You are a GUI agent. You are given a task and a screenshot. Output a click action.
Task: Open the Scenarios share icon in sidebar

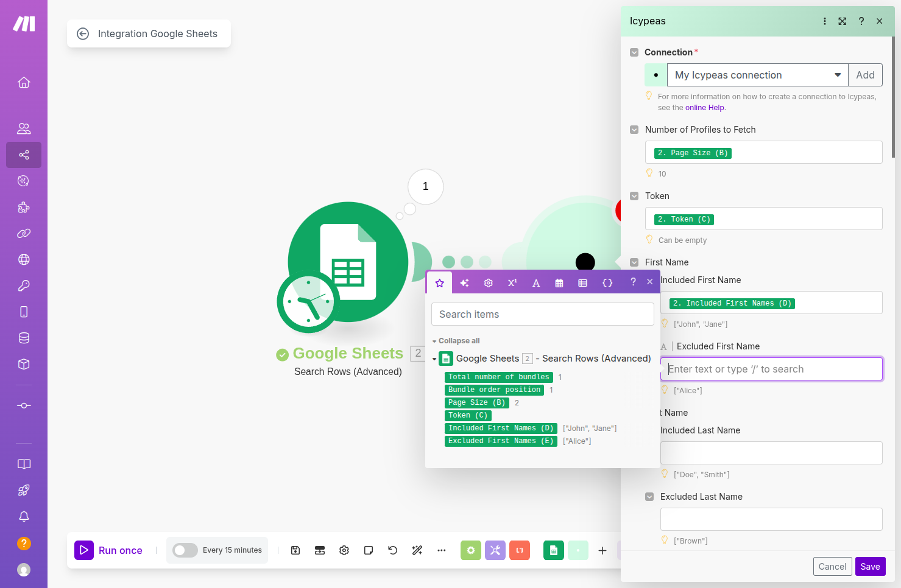[24, 155]
